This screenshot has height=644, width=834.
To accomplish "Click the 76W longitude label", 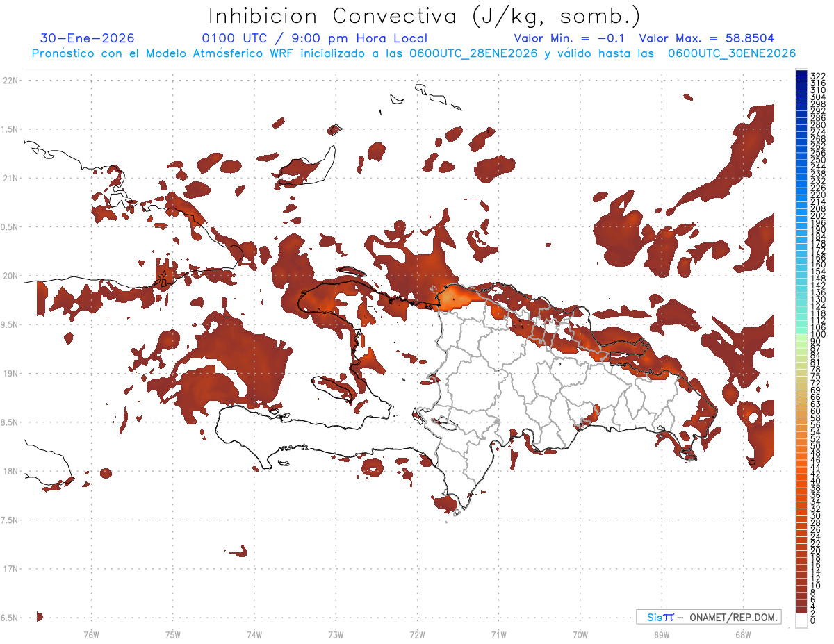I will 91,634.
